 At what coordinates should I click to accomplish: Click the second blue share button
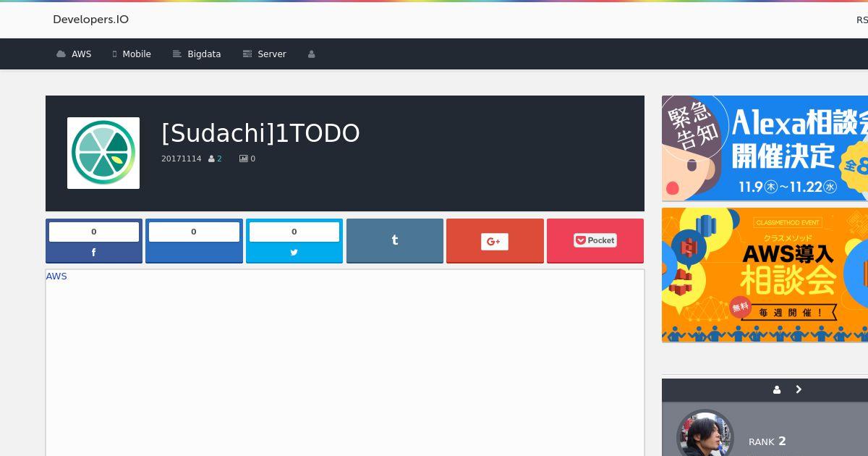(x=194, y=241)
